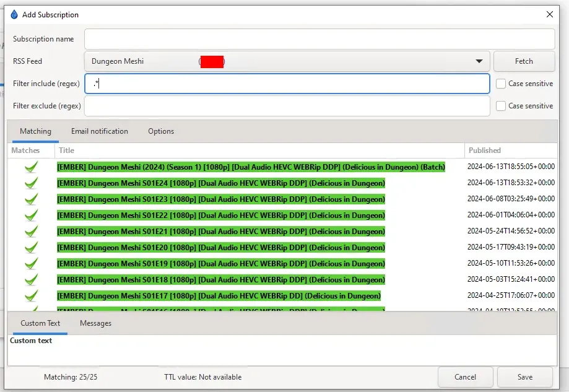Screen dimensions: 569x392
Task: Select the Dungeon Meshi S01E20 title
Action: pos(221,247)
